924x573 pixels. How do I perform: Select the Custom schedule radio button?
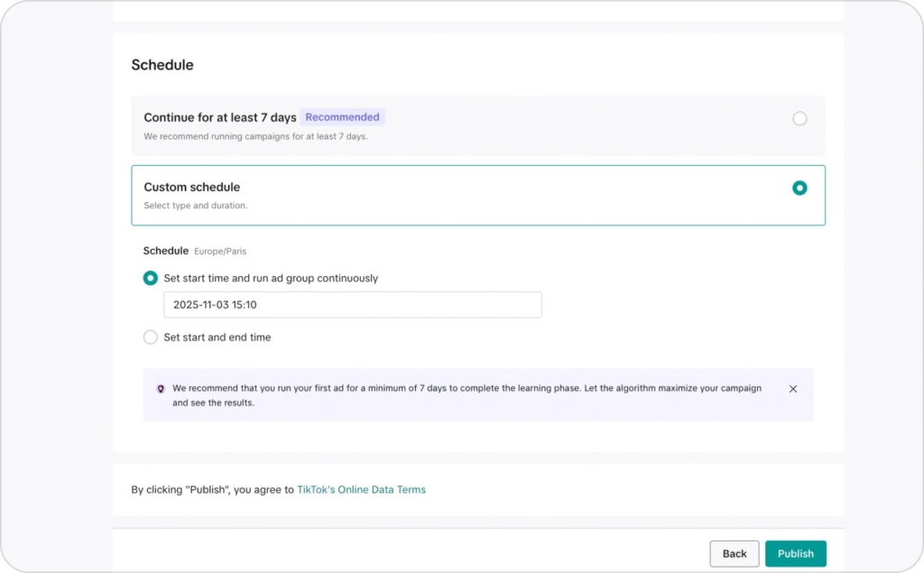[x=799, y=188]
